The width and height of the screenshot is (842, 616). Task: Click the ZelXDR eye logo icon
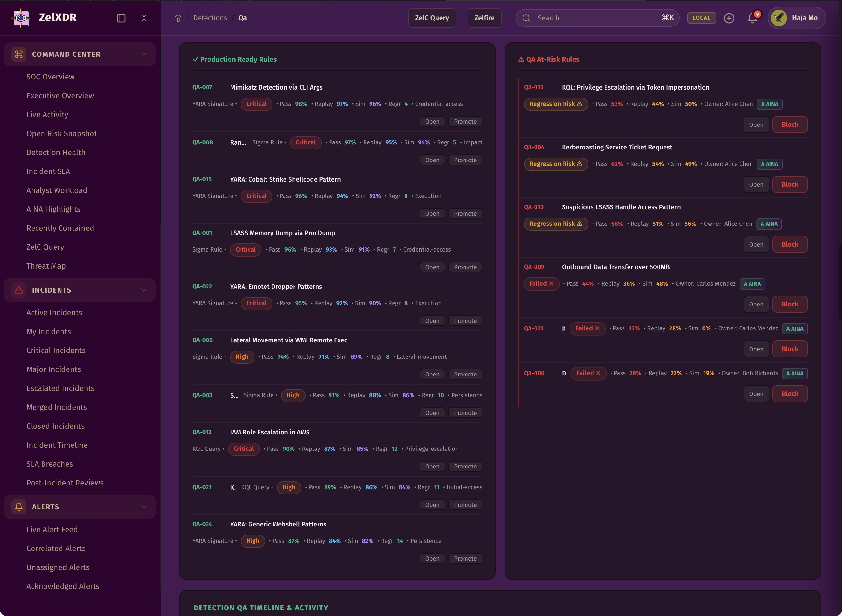(21, 18)
